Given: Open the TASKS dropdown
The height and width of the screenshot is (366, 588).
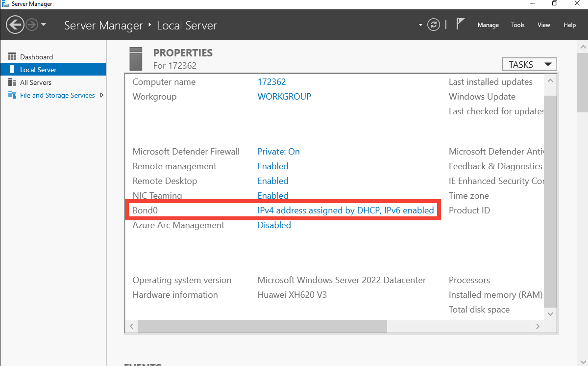Looking at the screenshot, I should point(529,64).
